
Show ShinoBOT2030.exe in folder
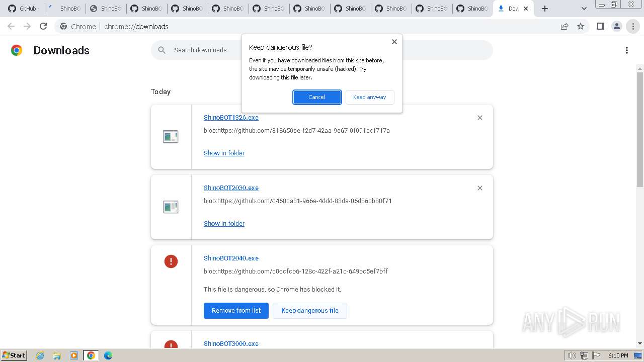tap(224, 224)
